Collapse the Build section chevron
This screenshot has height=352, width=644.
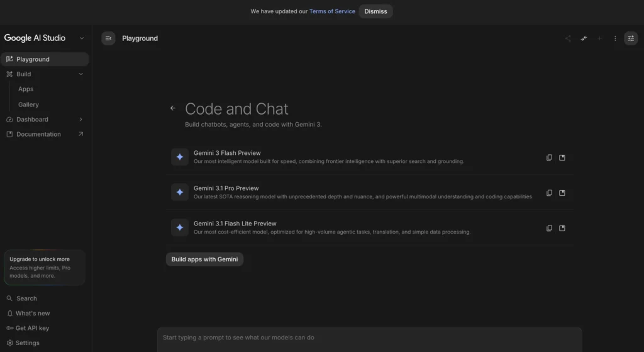click(81, 74)
